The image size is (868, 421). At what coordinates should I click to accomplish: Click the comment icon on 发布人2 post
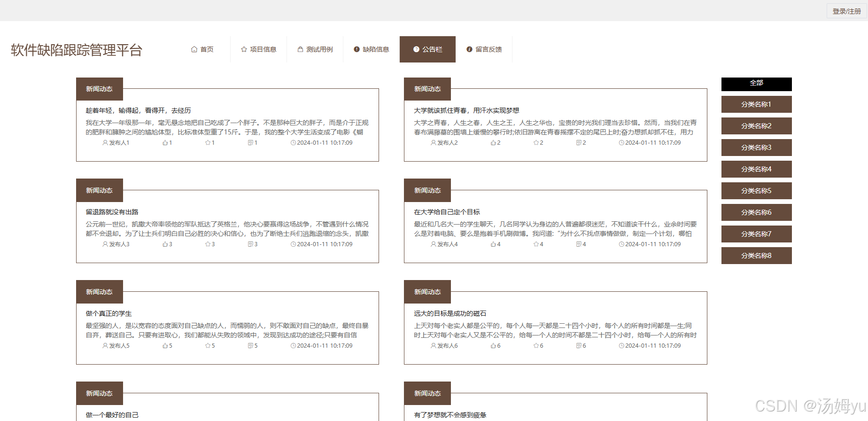tap(579, 143)
